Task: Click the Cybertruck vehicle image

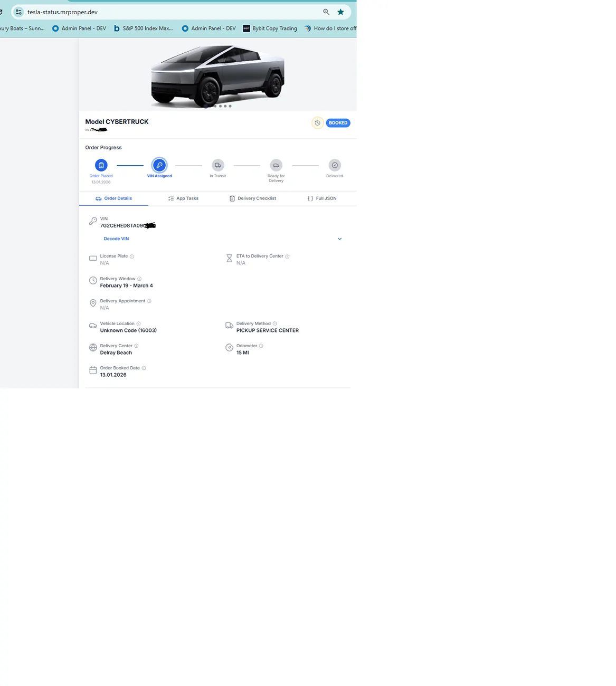Action: 217,75
